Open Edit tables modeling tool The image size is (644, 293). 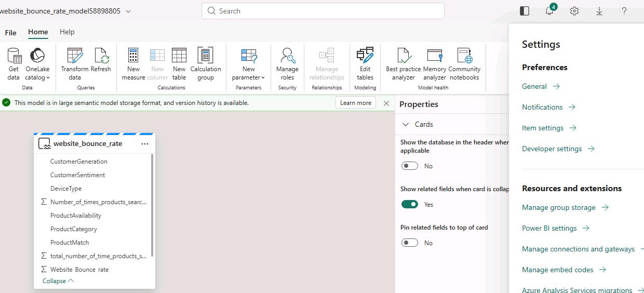pos(365,64)
